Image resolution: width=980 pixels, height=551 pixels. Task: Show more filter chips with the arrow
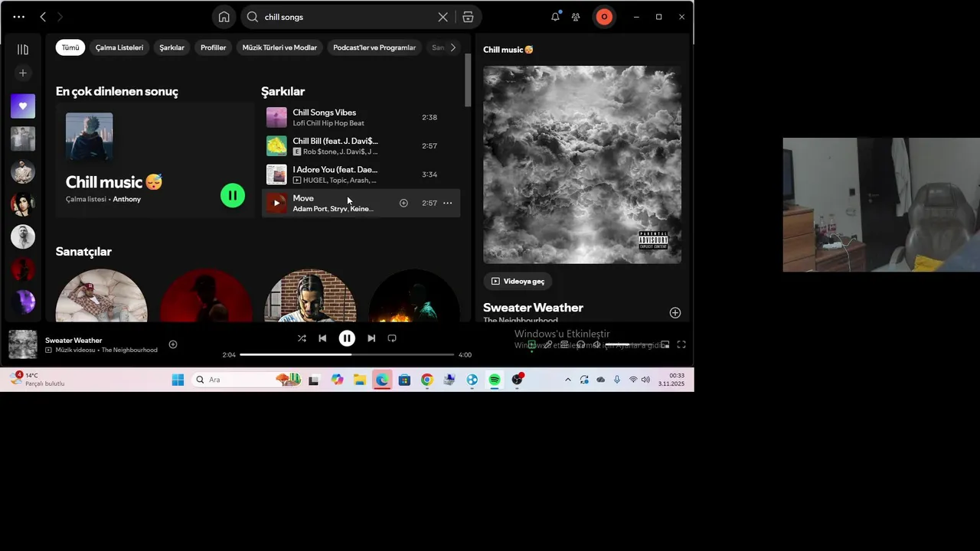452,47
